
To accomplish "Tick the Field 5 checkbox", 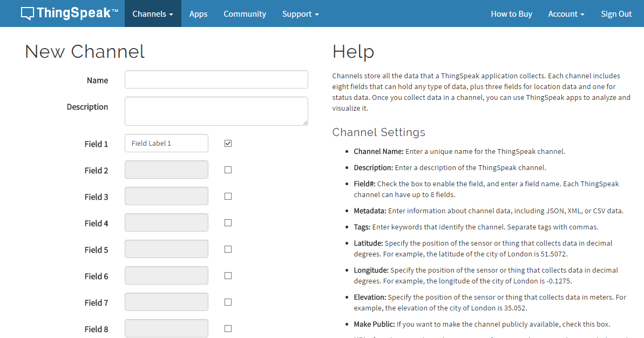I will tap(228, 249).
